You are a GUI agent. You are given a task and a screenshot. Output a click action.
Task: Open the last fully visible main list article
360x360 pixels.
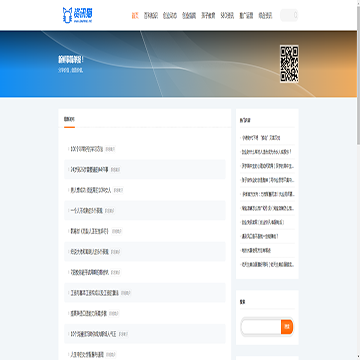(x=94, y=334)
